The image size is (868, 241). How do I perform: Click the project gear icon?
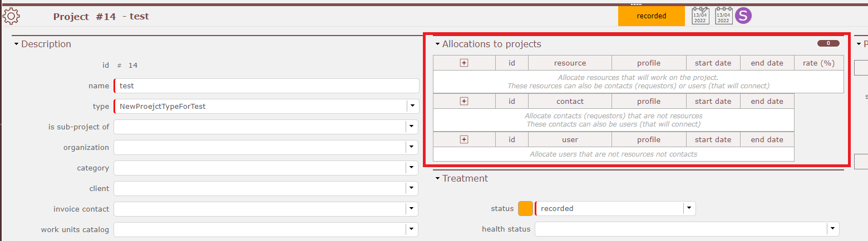click(x=12, y=16)
